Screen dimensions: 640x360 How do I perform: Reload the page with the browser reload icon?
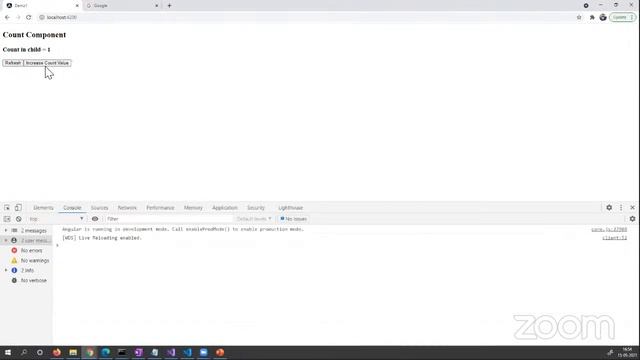[29, 17]
